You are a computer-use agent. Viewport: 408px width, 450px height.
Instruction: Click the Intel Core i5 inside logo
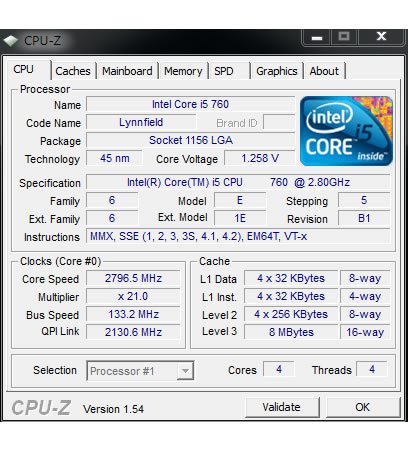pyautogui.click(x=346, y=131)
